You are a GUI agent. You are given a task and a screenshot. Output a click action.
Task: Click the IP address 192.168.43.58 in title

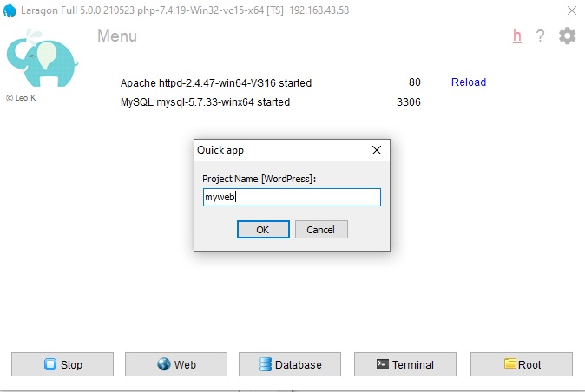coord(319,10)
